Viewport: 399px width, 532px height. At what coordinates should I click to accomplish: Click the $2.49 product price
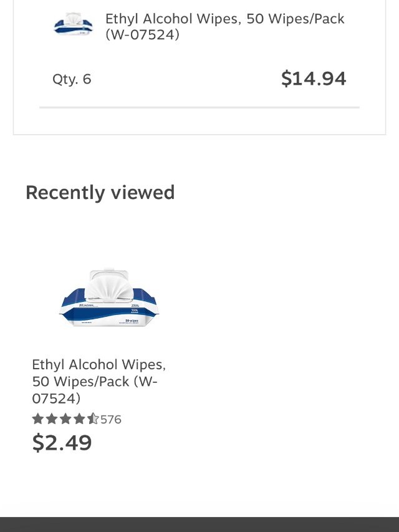pyautogui.click(x=62, y=443)
